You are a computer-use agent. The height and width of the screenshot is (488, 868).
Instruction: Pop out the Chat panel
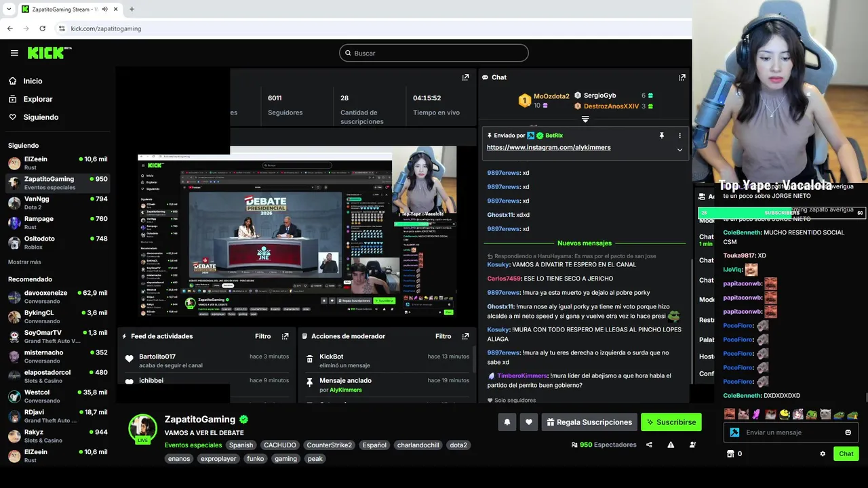coord(682,77)
